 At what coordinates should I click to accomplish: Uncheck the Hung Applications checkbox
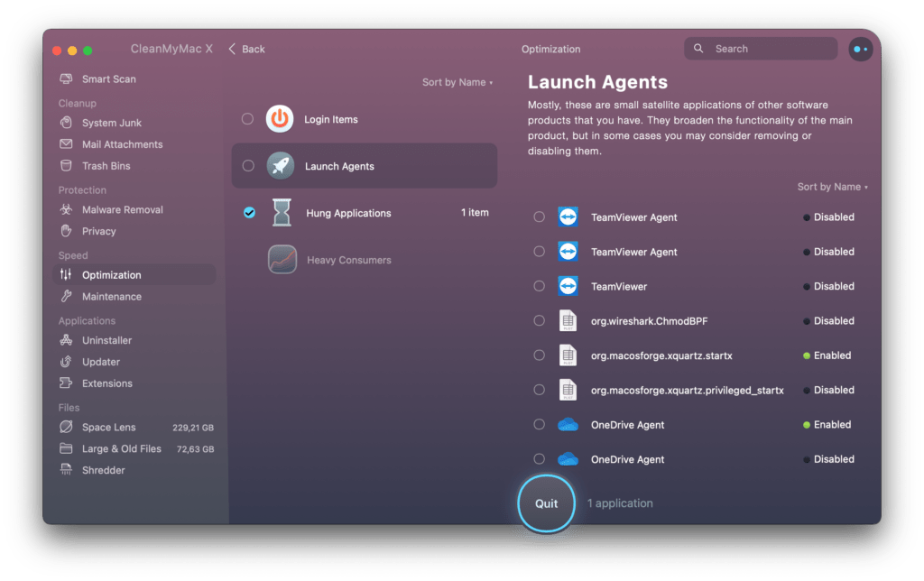[249, 213]
